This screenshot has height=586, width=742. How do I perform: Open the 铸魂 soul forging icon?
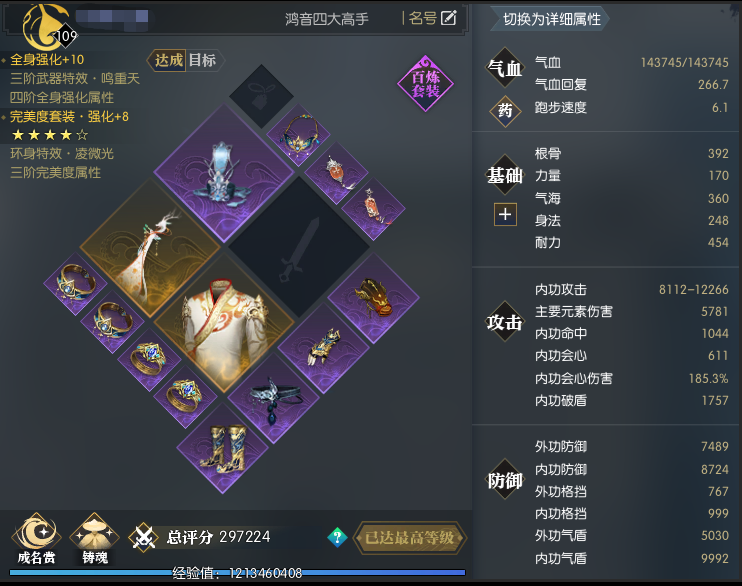tap(95, 533)
